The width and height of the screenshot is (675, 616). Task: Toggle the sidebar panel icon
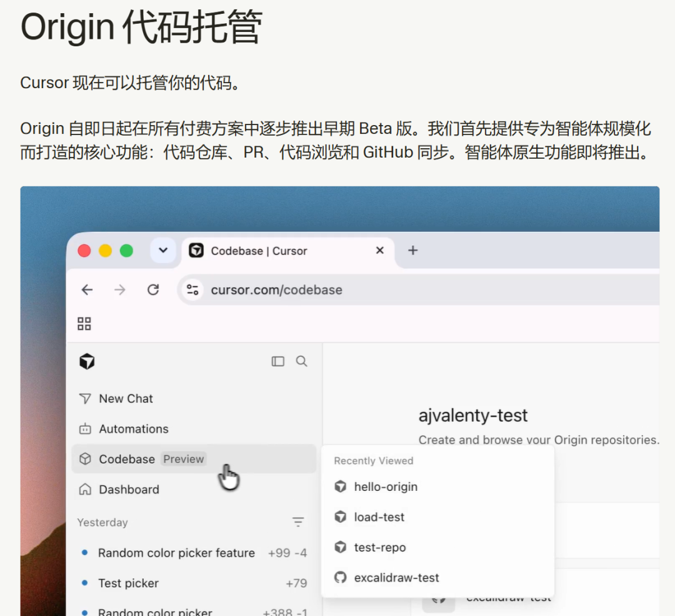pos(277,361)
